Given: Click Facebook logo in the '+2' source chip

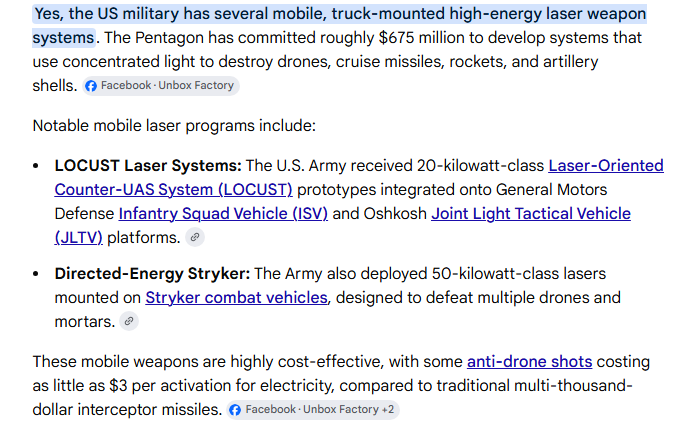Looking at the screenshot, I should click(235, 409).
